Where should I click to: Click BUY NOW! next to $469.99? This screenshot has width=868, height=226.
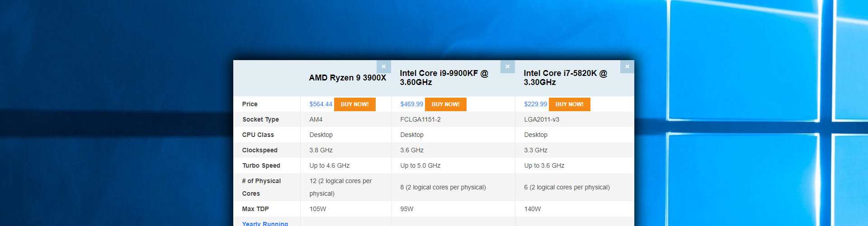(x=446, y=104)
